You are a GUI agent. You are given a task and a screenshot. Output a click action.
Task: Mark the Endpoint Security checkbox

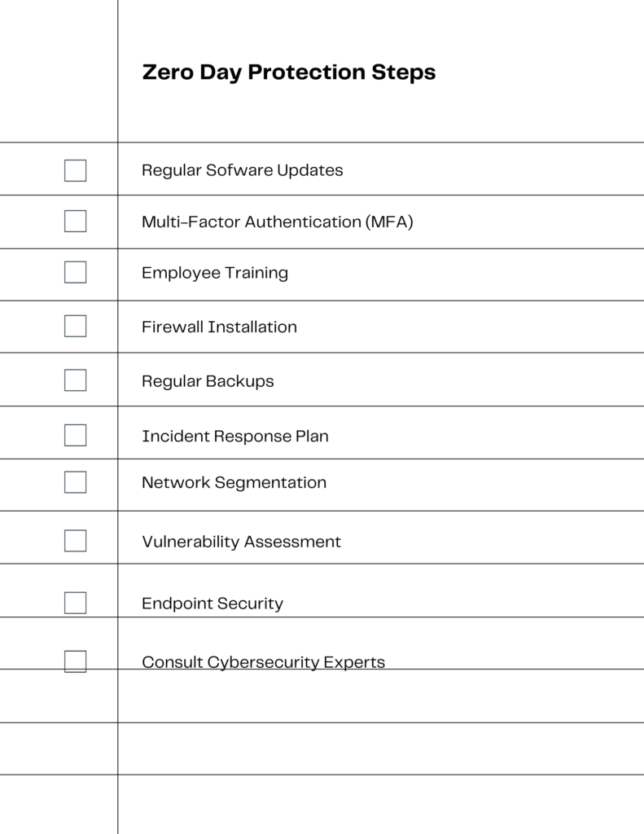(x=75, y=603)
